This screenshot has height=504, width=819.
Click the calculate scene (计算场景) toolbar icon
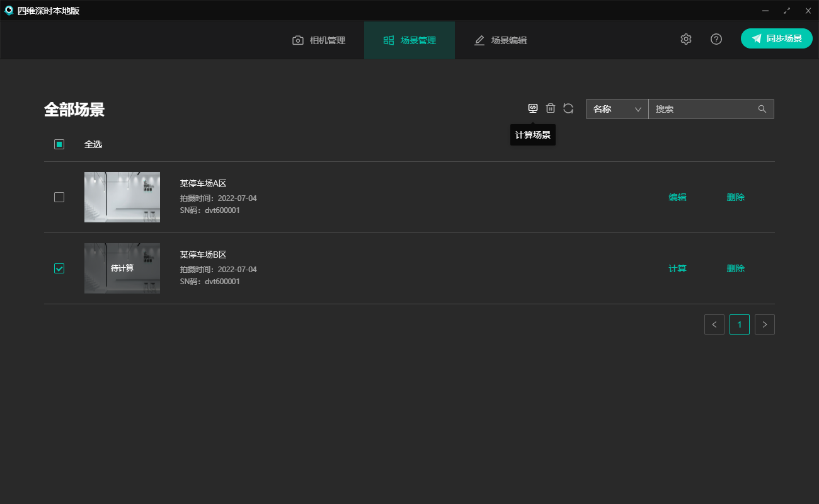point(533,108)
